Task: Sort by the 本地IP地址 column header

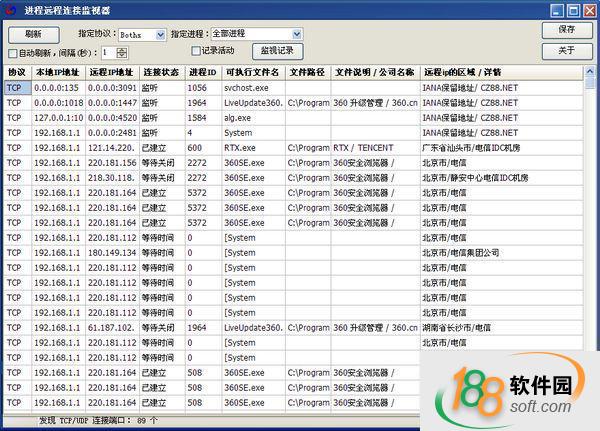Action: pyautogui.click(x=57, y=72)
